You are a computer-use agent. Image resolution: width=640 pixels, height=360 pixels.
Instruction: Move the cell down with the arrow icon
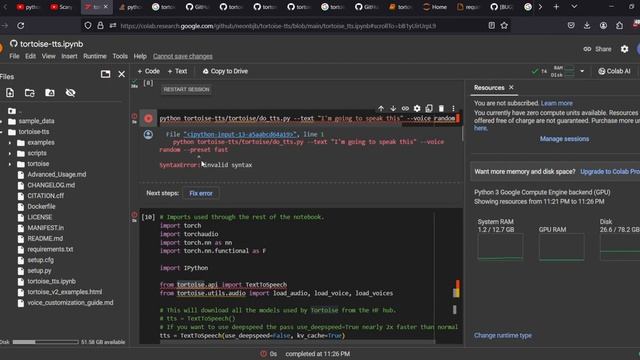coord(393,109)
